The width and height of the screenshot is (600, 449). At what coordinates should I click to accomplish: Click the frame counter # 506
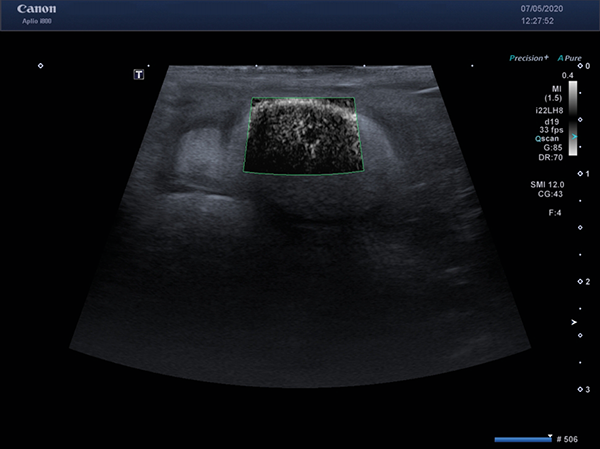click(567, 439)
